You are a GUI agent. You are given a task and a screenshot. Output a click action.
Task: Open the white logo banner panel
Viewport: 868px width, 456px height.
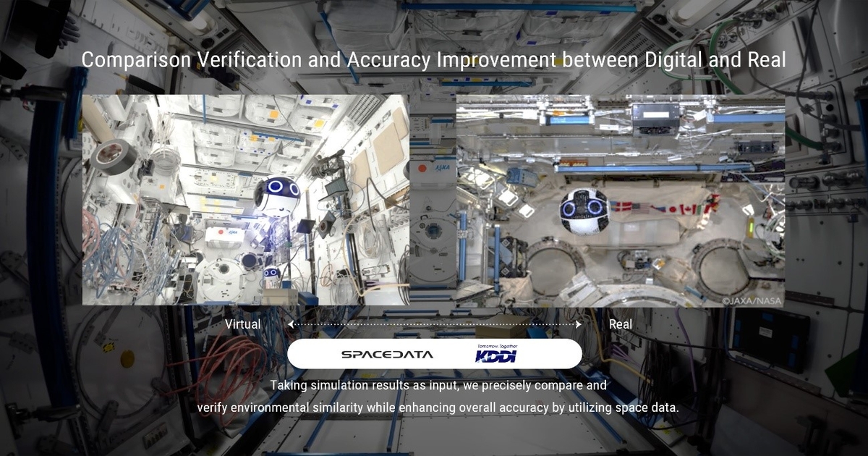pos(436,353)
